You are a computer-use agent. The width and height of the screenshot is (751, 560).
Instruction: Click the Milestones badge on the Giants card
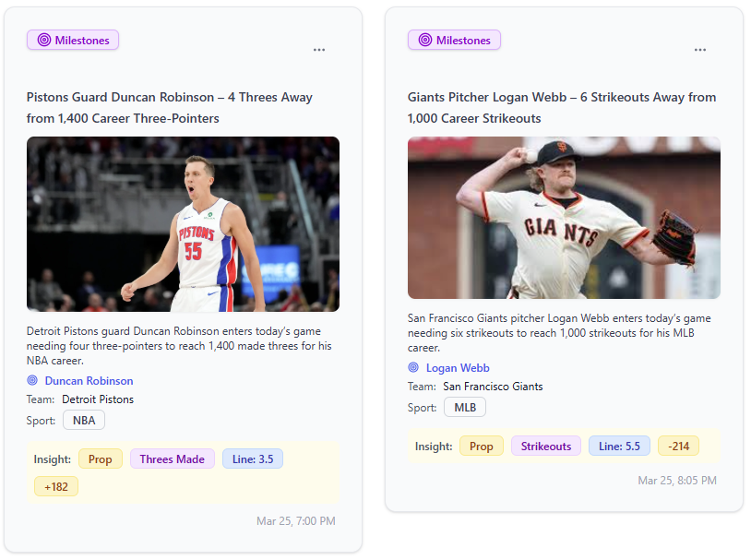point(454,41)
